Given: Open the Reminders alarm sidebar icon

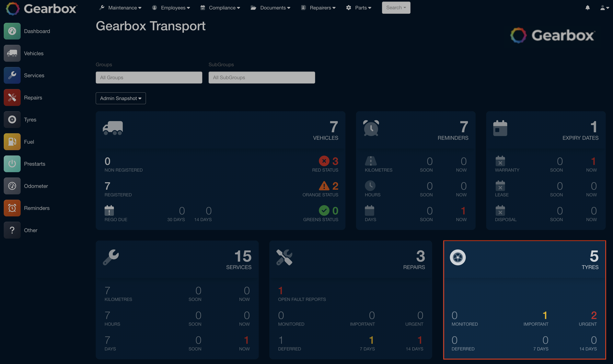Looking at the screenshot, I should (x=12, y=208).
